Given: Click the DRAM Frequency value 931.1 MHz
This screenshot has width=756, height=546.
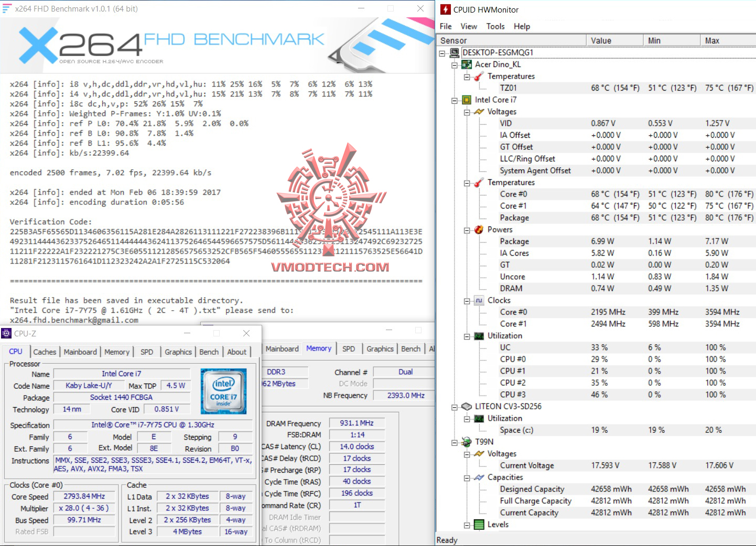Looking at the screenshot, I should [x=357, y=423].
